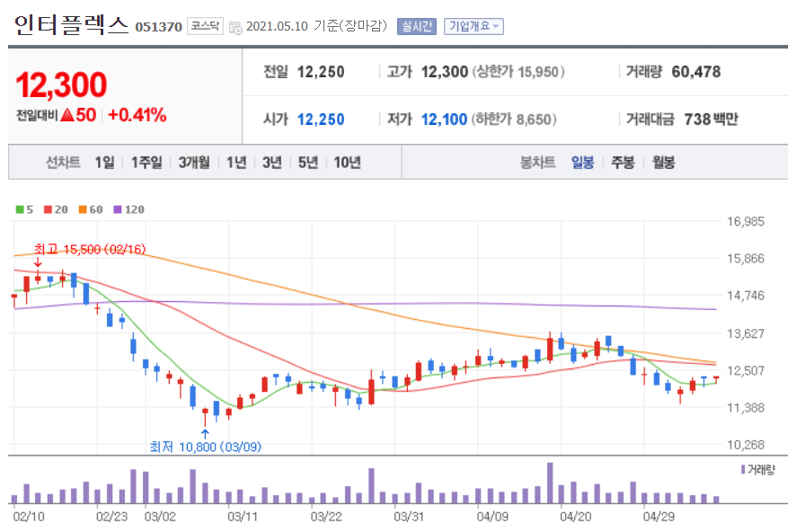Image resolution: width=788 pixels, height=532 pixels.
Task: Click the 최고 15,500 (02/16) marker
Action: [x=90, y=249]
